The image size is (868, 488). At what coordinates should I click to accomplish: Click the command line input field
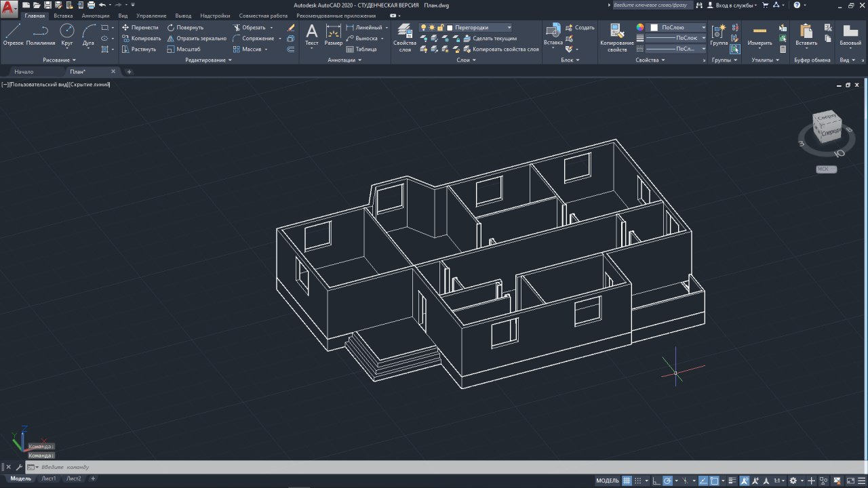click(448, 467)
